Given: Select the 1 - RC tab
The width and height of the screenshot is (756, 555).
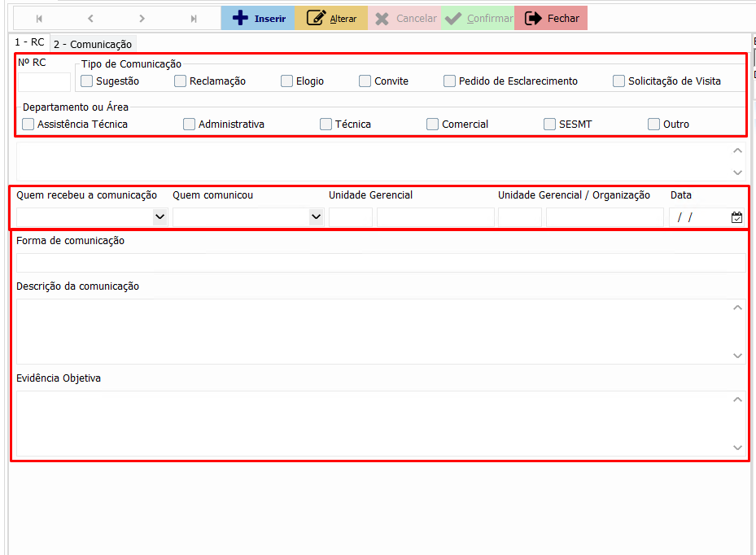Looking at the screenshot, I should click(x=30, y=42).
